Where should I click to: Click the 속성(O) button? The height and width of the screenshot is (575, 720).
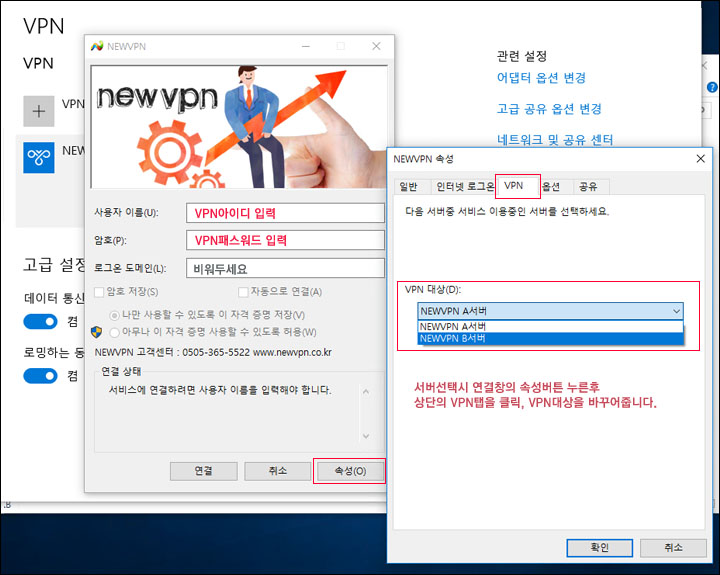pos(349,471)
